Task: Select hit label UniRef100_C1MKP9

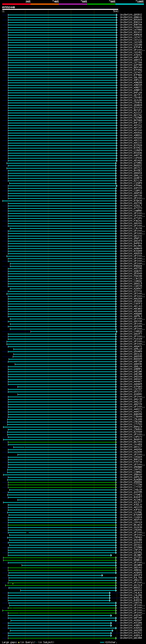Action: pos(131,151)
